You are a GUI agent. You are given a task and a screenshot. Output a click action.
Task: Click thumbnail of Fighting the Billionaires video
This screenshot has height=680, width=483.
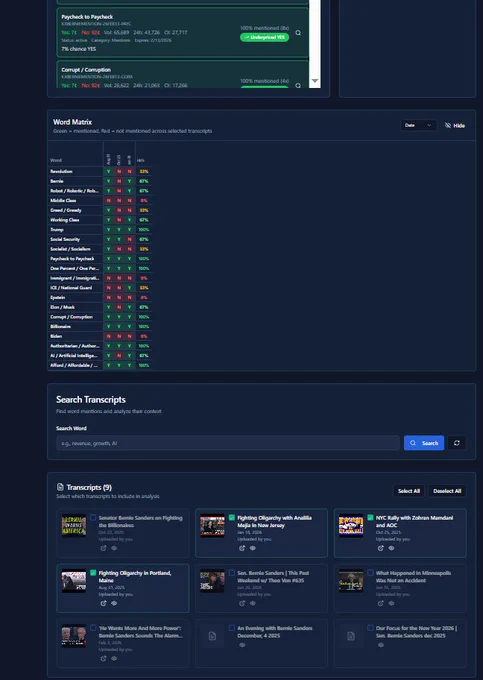(74, 526)
